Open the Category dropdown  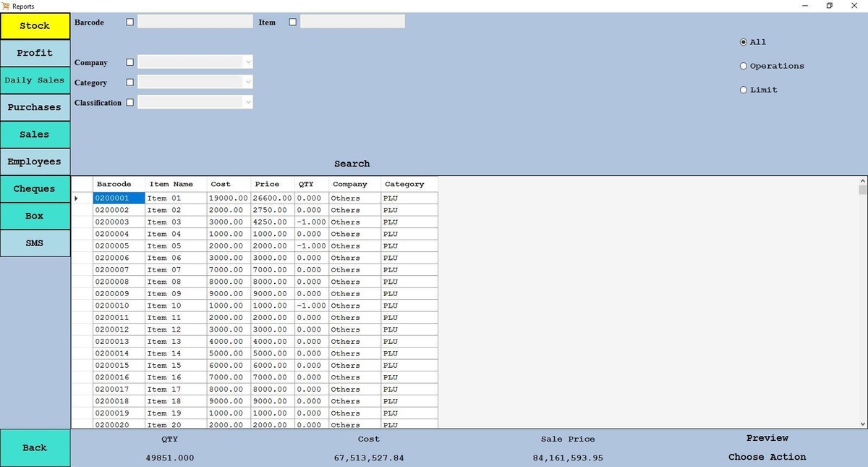pos(248,83)
